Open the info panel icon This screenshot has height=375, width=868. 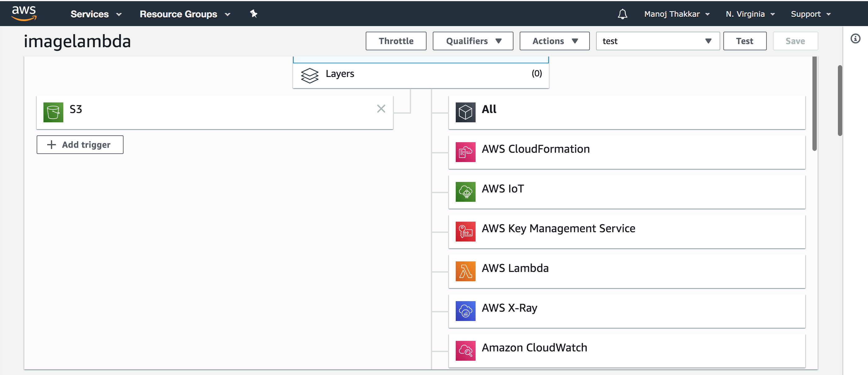855,39
